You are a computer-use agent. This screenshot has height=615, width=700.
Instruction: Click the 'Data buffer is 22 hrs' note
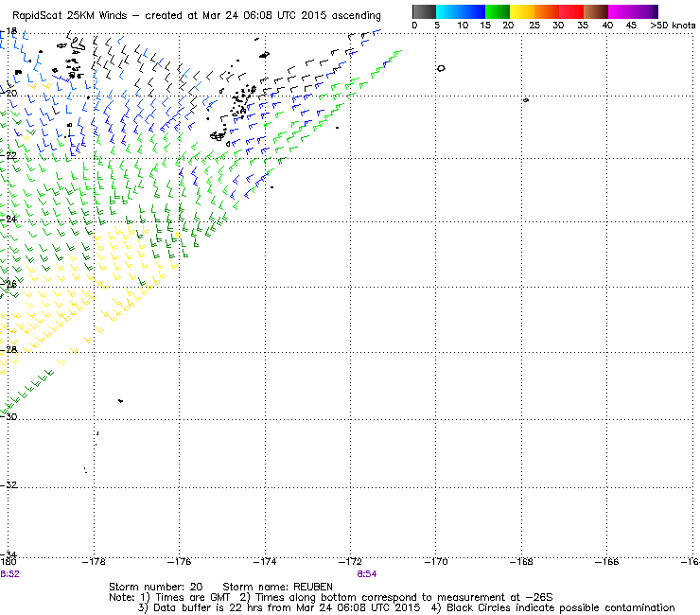(209, 608)
